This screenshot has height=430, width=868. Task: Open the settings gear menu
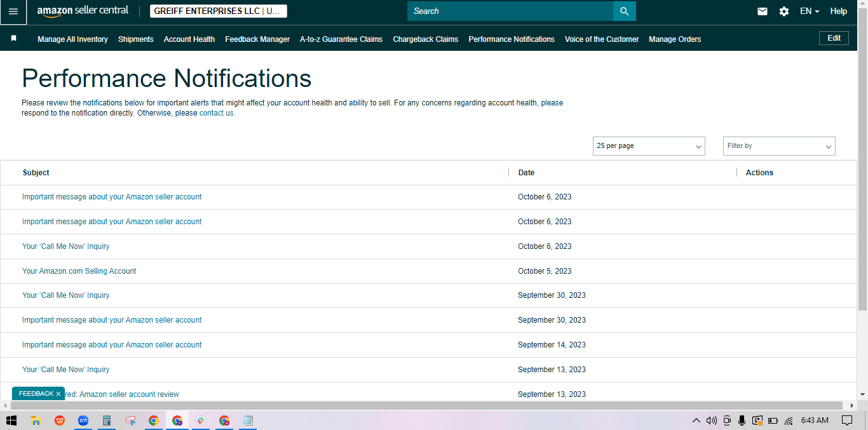[784, 11]
